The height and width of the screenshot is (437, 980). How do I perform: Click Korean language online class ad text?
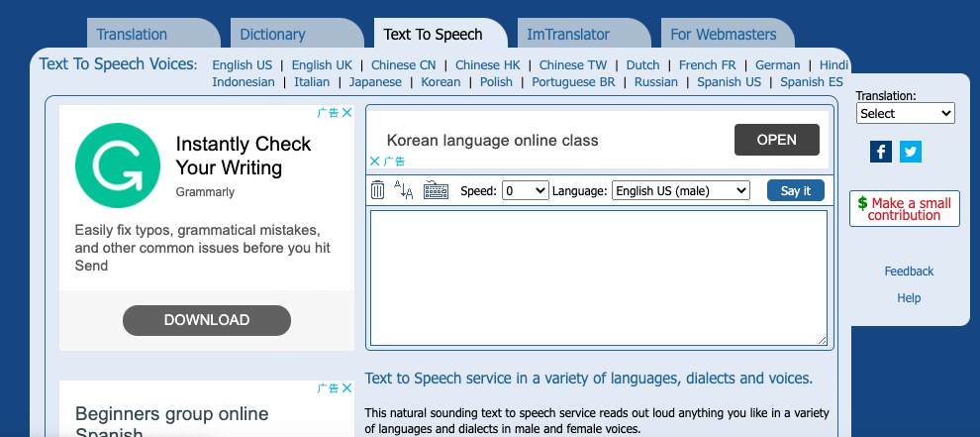pos(493,141)
